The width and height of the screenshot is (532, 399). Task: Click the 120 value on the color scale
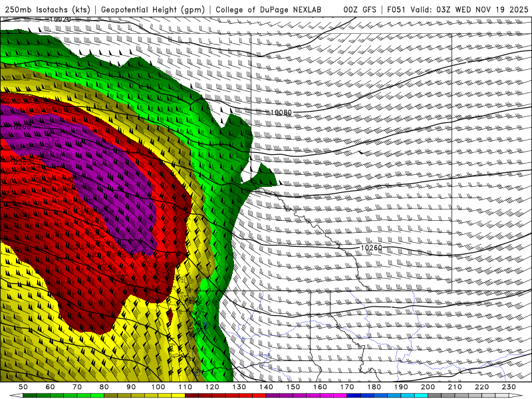pyautogui.click(x=212, y=387)
